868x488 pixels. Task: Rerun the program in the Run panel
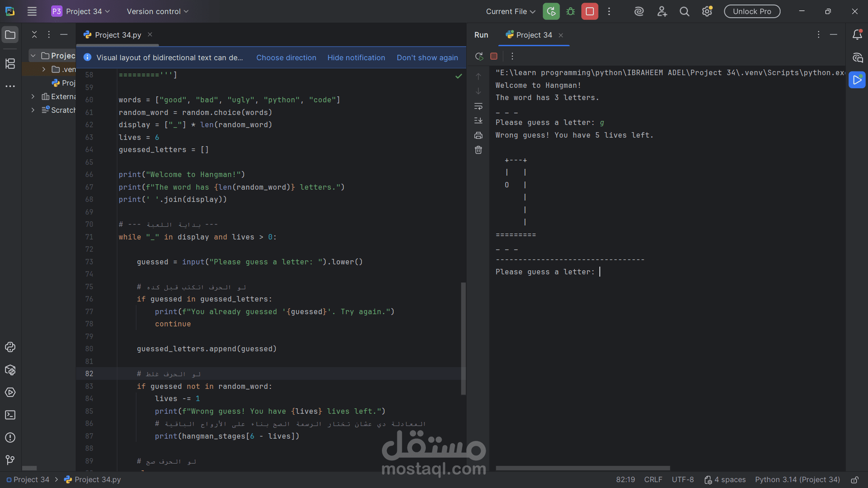click(478, 56)
